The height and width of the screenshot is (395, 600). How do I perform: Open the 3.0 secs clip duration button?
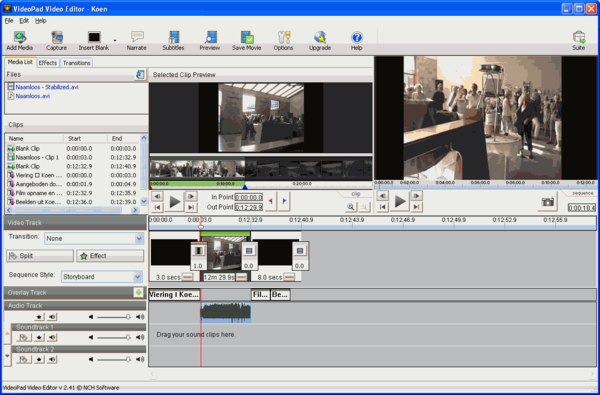tap(188, 277)
